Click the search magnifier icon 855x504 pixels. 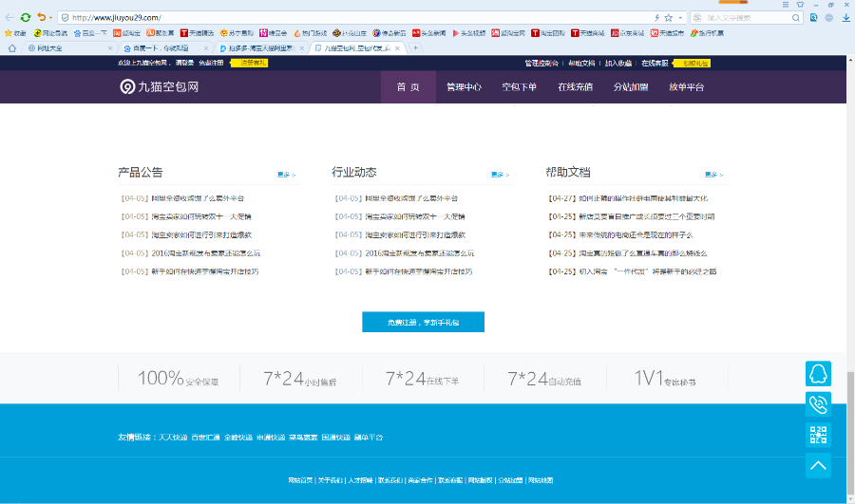pos(795,17)
